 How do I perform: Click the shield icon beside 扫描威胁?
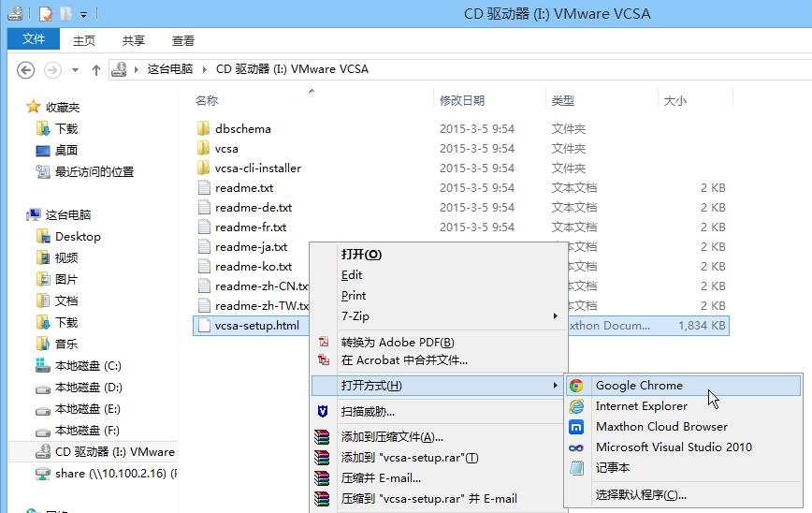point(322,412)
